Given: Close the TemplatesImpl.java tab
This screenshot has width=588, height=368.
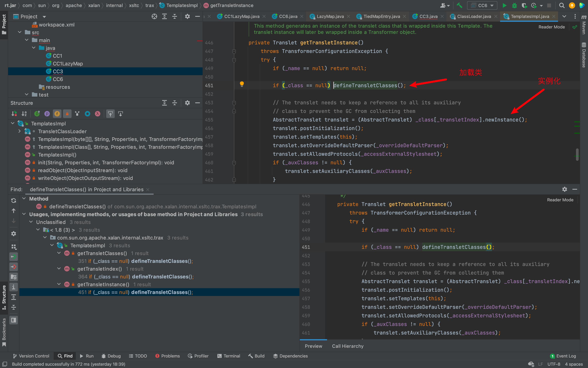Looking at the screenshot, I should pyautogui.click(x=554, y=16).
